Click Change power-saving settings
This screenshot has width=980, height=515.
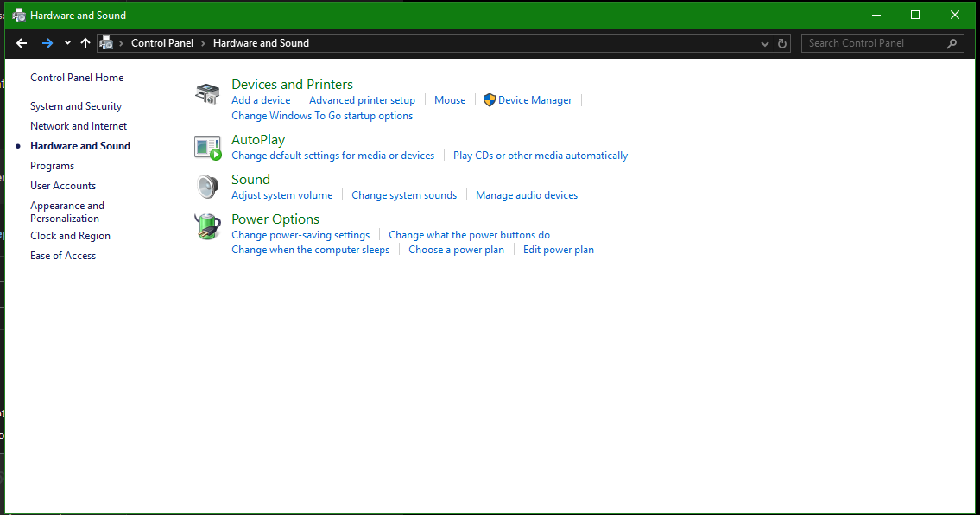300,235
